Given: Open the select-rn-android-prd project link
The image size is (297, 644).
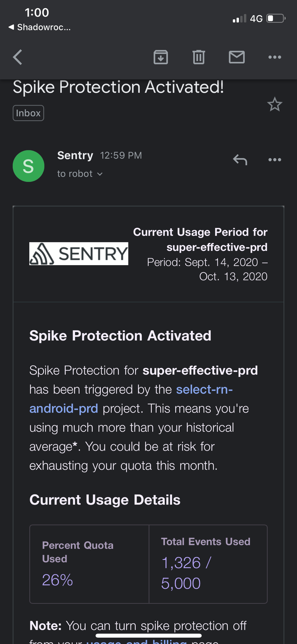Looking at the screenshot, I should (204, 390).
